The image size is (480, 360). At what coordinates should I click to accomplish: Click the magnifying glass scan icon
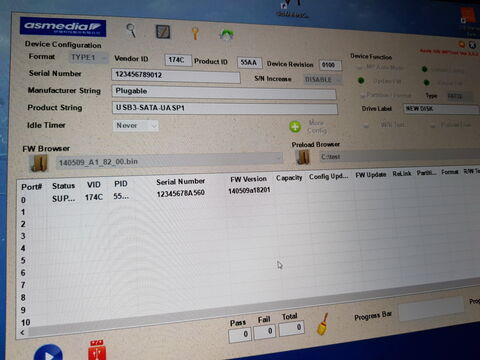(131, 30)
